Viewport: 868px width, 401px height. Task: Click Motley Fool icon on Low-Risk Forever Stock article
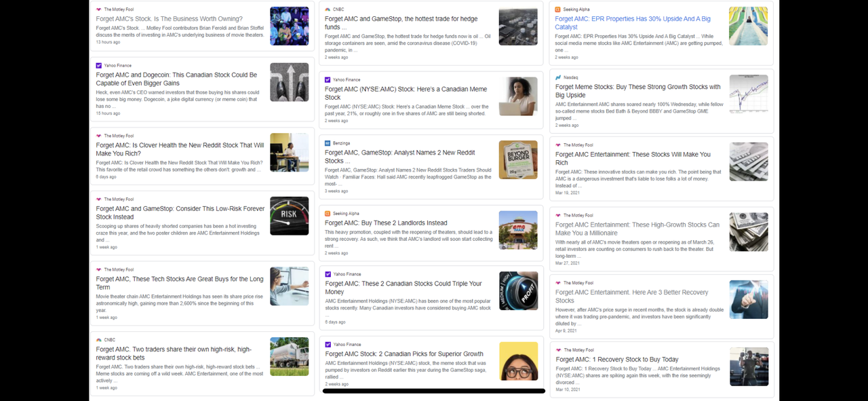[x=99, y=199]
